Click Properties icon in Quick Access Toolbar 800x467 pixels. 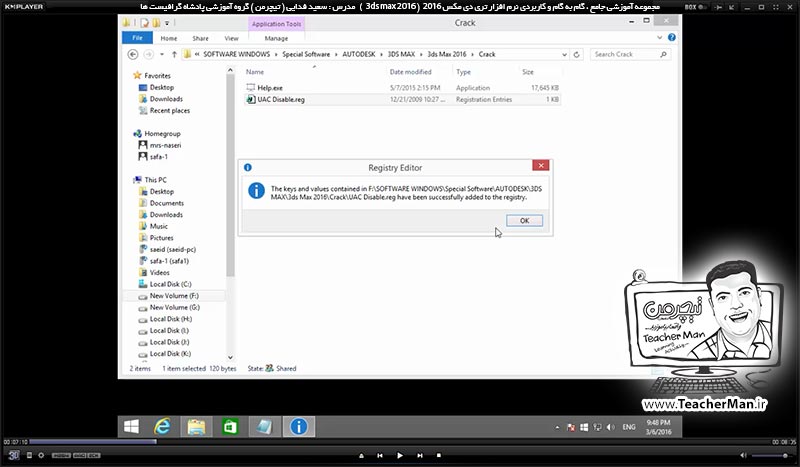[144, 23]
